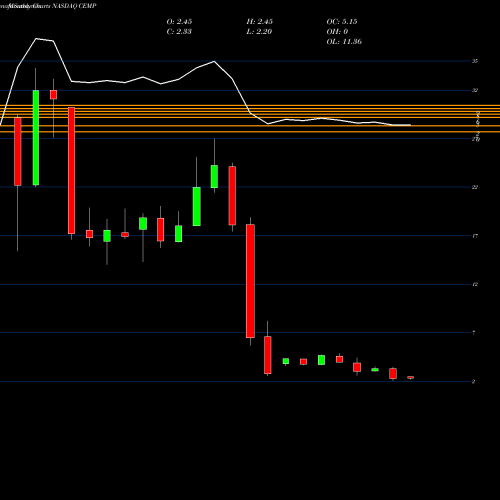The image size is (500, 500).
Task: Click the 'OH: 0' reading
Action: tap(337, 32)
